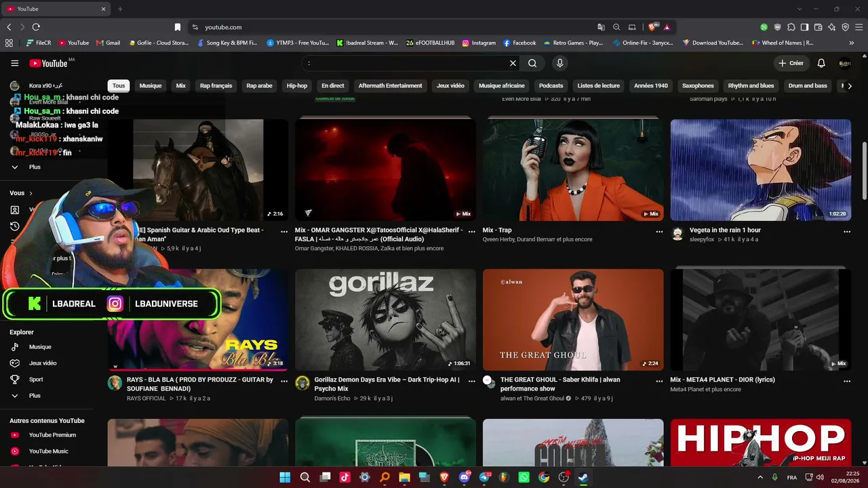Open options menu for Mix - Trap
Viewport: 868px width, 488px height.
[659, 231]
